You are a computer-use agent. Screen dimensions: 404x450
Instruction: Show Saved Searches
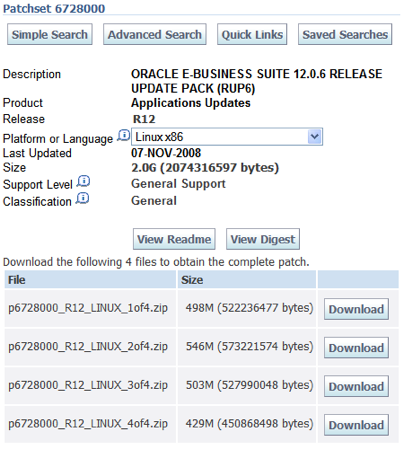click(x=345, y=34)
